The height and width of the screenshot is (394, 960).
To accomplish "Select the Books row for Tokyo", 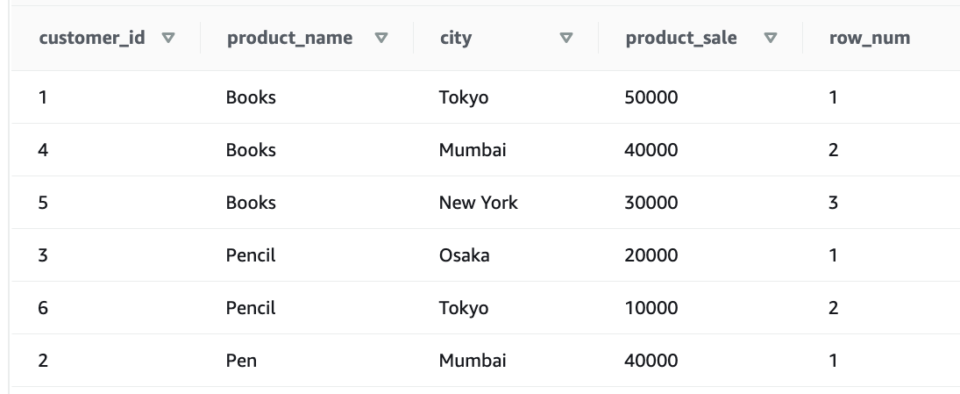I will coord(486,97).
